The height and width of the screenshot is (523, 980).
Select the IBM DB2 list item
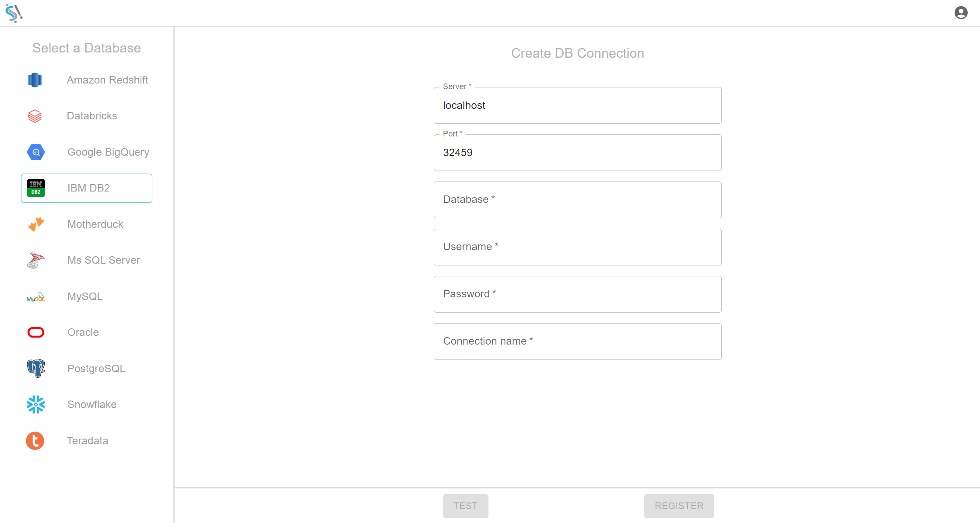[x=87, y=188]
